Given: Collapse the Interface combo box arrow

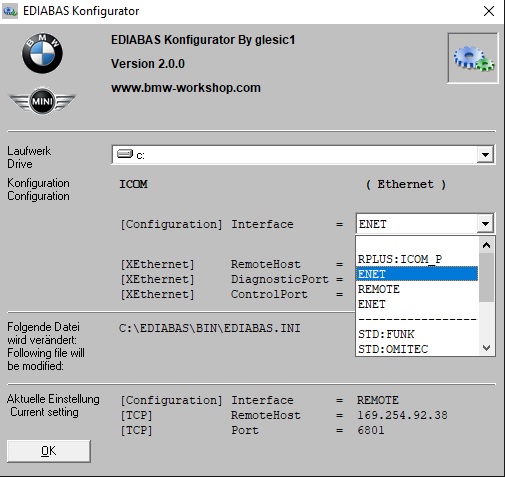Looking at the screenshot, I should pos(485,224).
